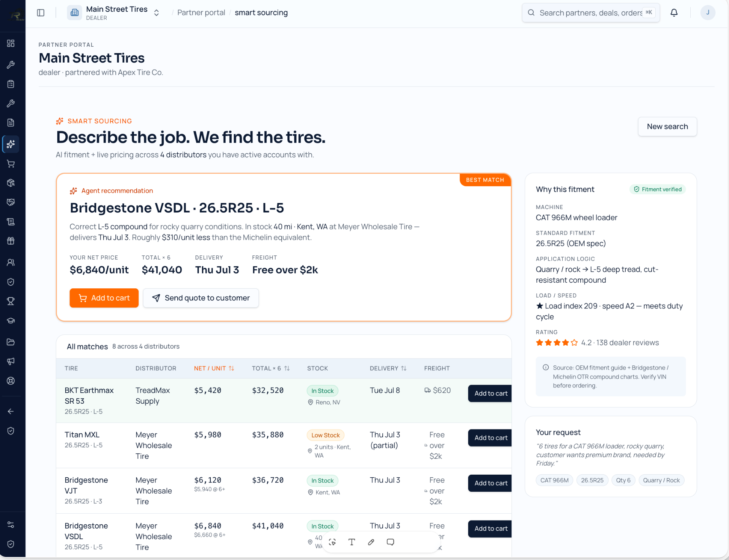
Task: Click the $6,840/unit net price in recommendation
Action: (x=99, y=270)
